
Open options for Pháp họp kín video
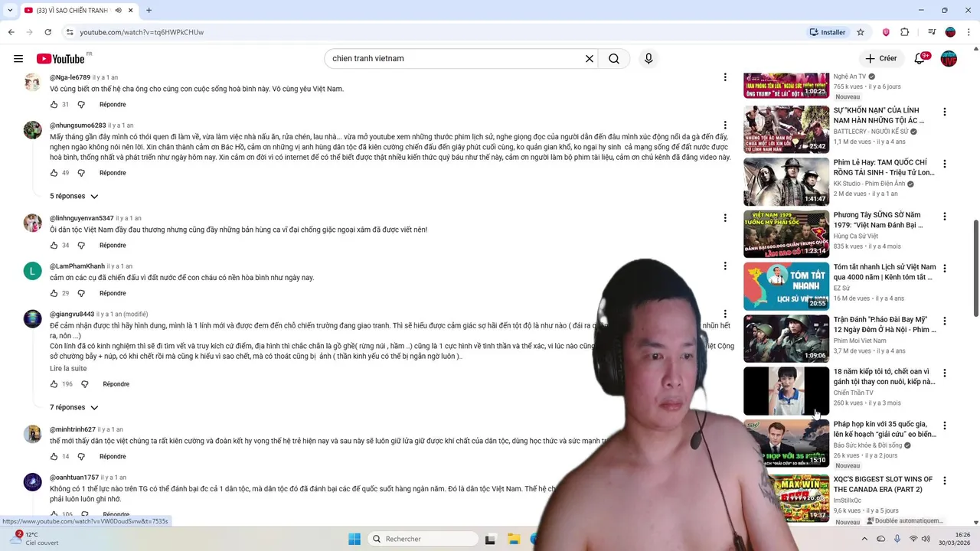(x=945, y=425)
